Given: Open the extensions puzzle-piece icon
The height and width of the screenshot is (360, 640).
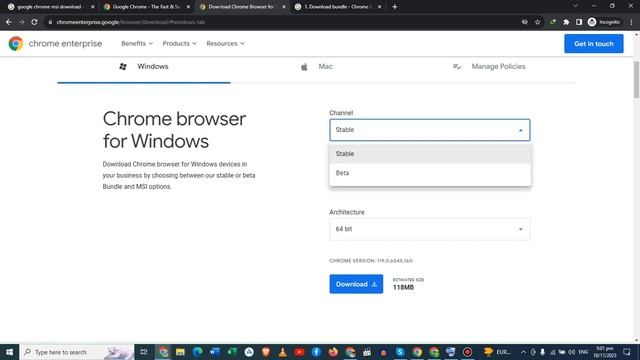Looking at the screenshot, I should (566, 22).
